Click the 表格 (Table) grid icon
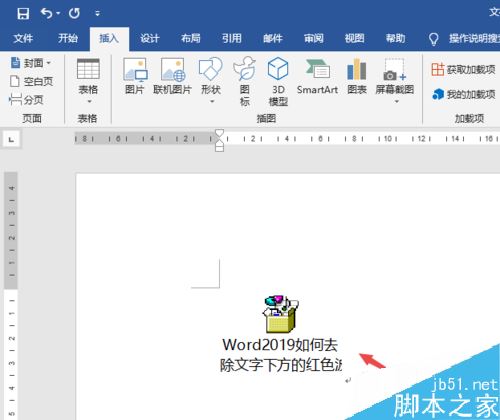 coord(88,69)
